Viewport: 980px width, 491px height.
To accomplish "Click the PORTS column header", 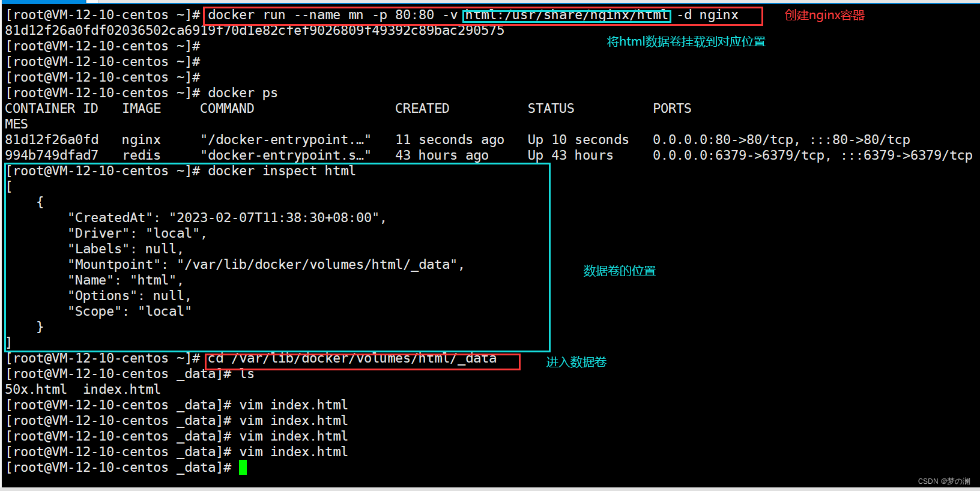I will [x=672, y=109].
